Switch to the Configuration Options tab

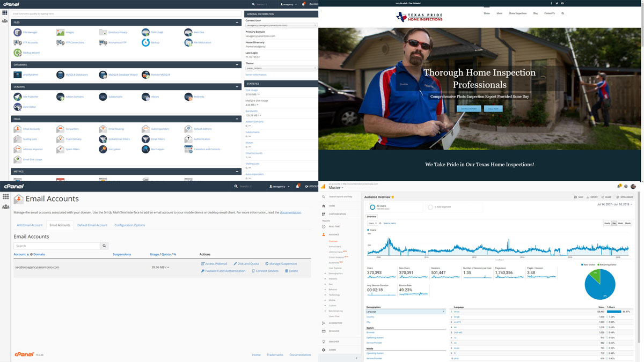pyautogui.click(x=130, y=225)
